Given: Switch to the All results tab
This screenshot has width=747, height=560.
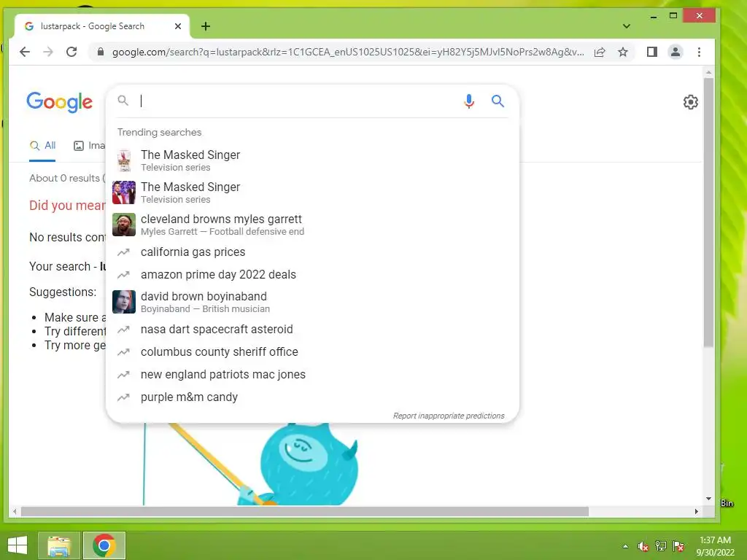Looking at the screenshot, I should pyautogui.click(x=42, y=146).
